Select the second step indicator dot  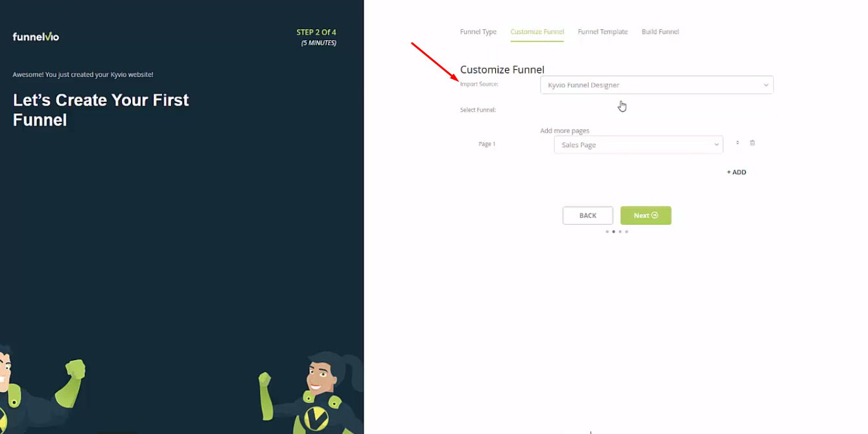pos(613,231)
